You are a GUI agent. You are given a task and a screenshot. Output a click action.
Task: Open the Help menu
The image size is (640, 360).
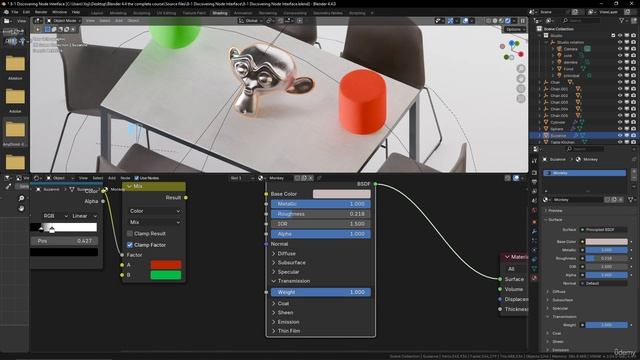coord(76,12)
